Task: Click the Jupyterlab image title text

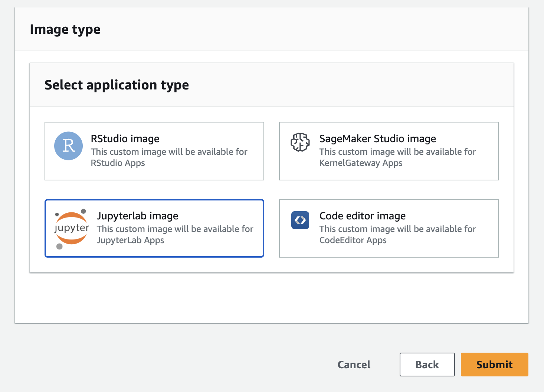Action: (x=138, y=216)
